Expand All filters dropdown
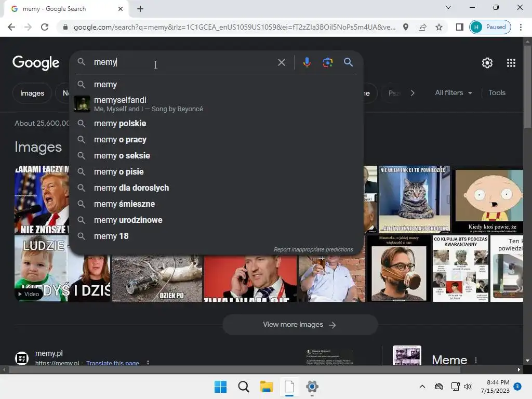 [453, 92]
